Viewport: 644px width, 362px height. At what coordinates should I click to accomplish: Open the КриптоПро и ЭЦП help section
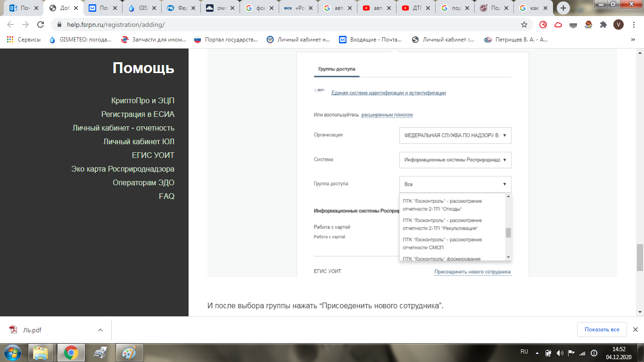click(143, 100)
